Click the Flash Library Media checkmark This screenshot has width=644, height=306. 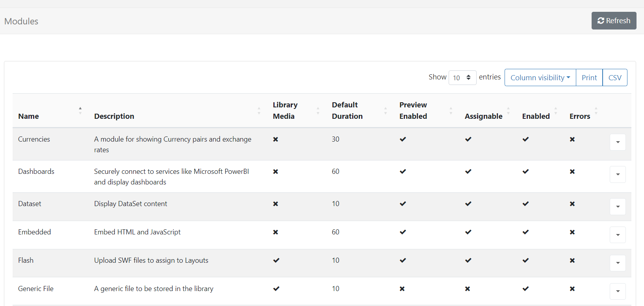[276, 260]
